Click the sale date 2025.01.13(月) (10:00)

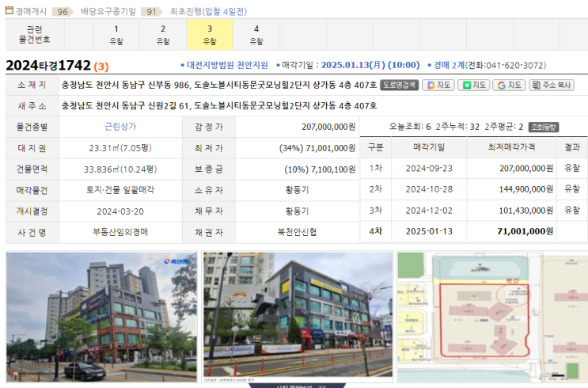coord(370,65)
